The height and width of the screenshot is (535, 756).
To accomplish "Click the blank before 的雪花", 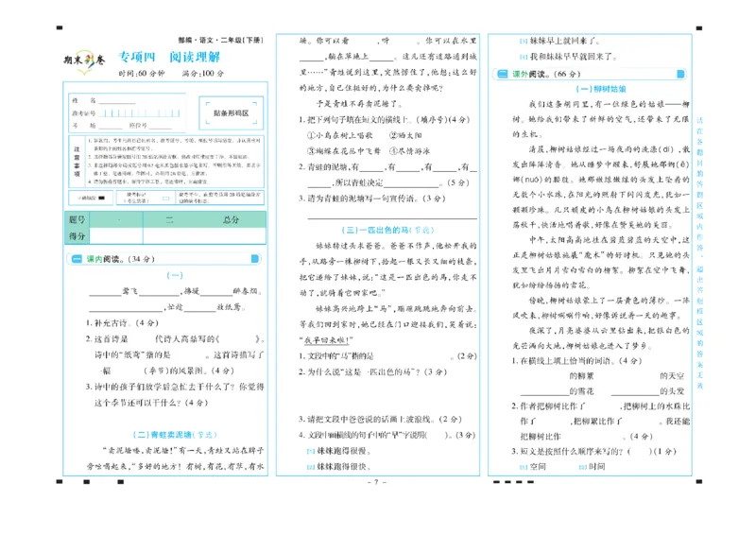I will [x=545, y=391].
